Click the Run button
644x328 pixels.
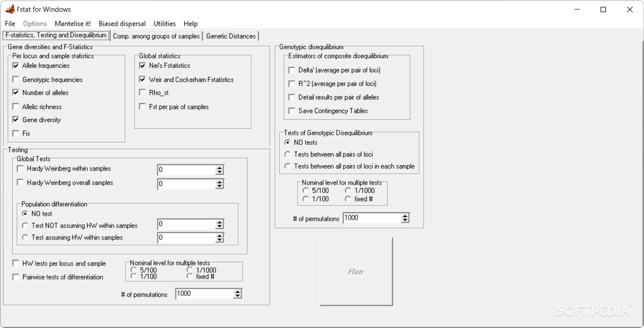click(356, 271)
